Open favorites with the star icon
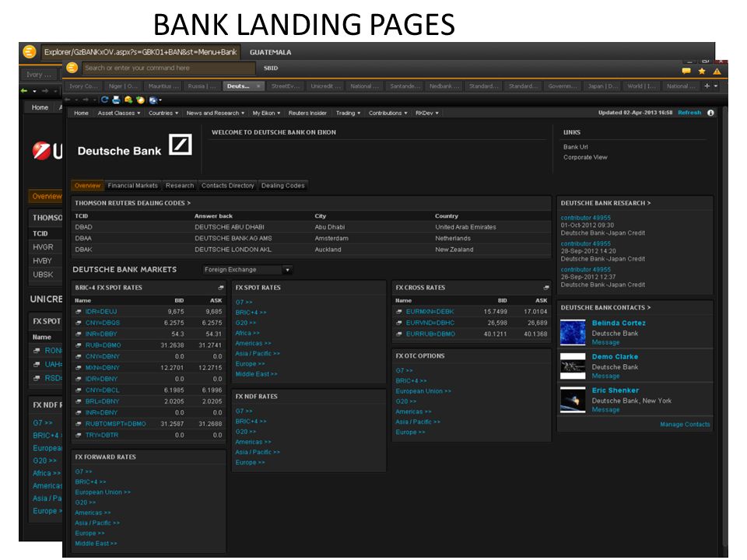The height and width of the screenshot is (560, 747). click(702, 71)
